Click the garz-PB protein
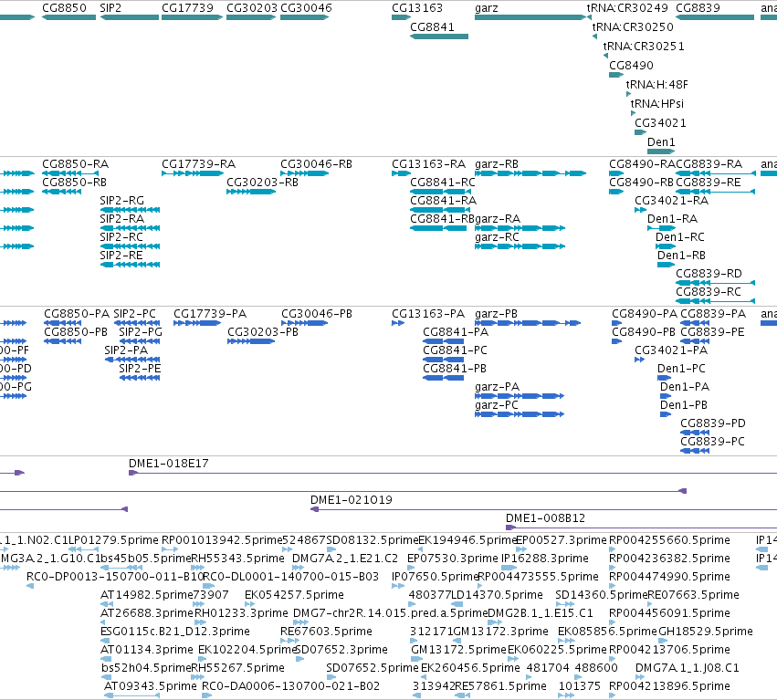Screen dimensions: 777x700 pyautogui.click(x=528, y=323)
